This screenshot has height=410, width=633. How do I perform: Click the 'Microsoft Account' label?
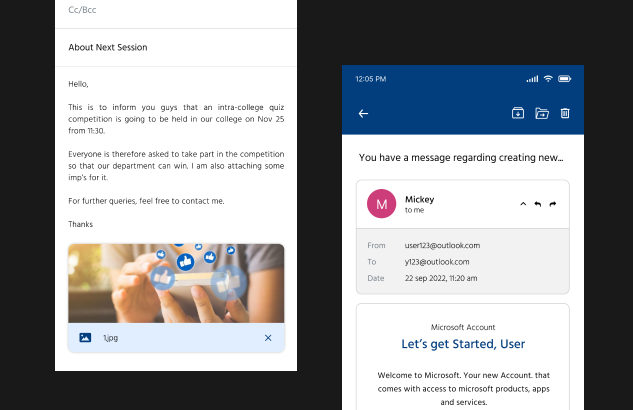tap(463, 327)
